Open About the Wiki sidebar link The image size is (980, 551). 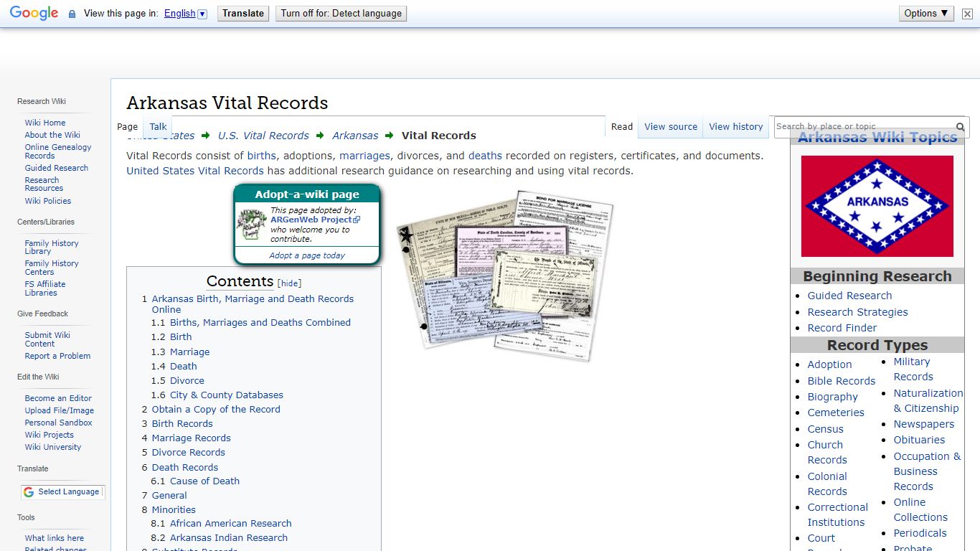52,135
